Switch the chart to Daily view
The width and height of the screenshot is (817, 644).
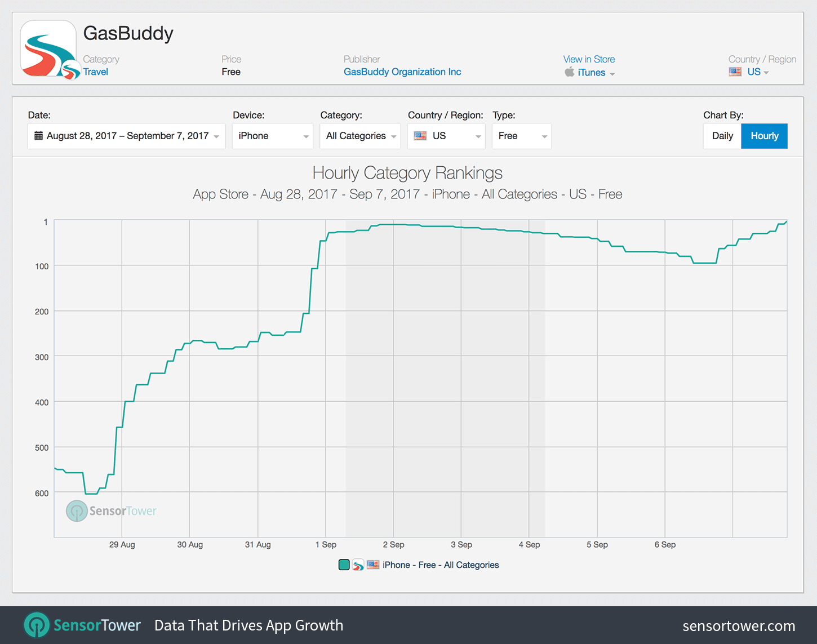tap(722, 136)
